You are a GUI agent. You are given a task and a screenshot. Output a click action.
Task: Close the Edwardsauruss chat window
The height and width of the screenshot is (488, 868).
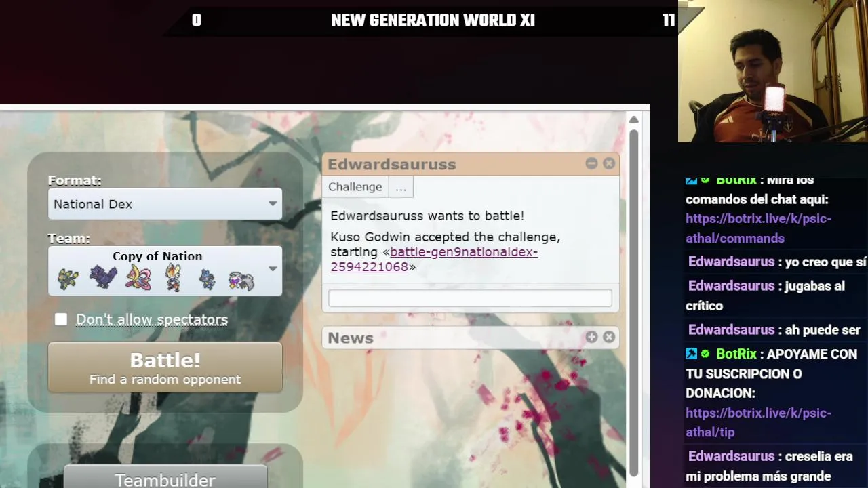(609, 163)
